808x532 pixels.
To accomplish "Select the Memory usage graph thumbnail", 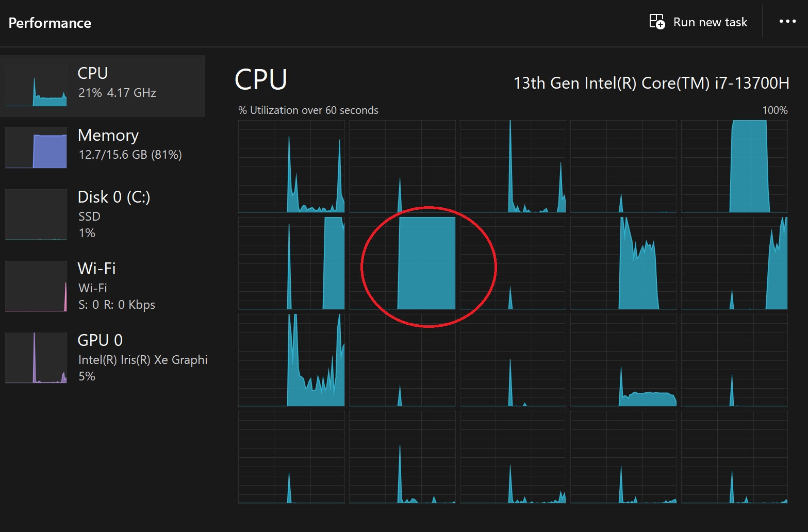I will 36,147.
